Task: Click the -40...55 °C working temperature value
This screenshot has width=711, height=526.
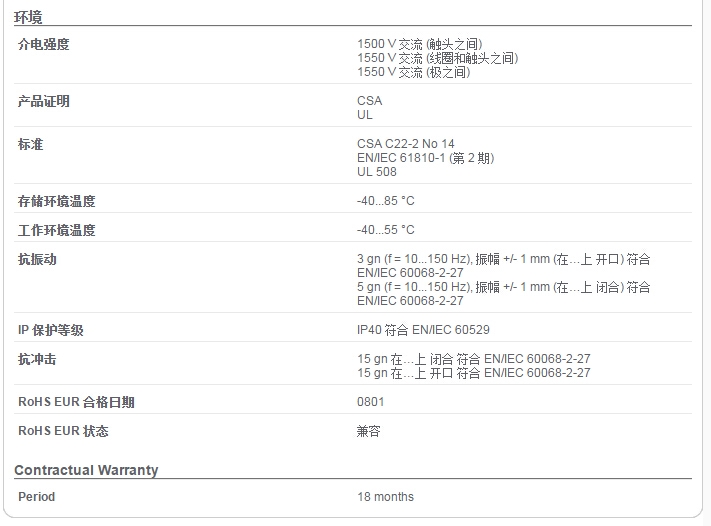Action: (385, 230)
